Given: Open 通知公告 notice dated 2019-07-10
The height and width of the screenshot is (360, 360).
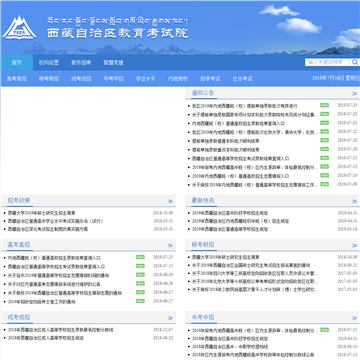Looking at the screenshot, I should click(x=240, y=176).
